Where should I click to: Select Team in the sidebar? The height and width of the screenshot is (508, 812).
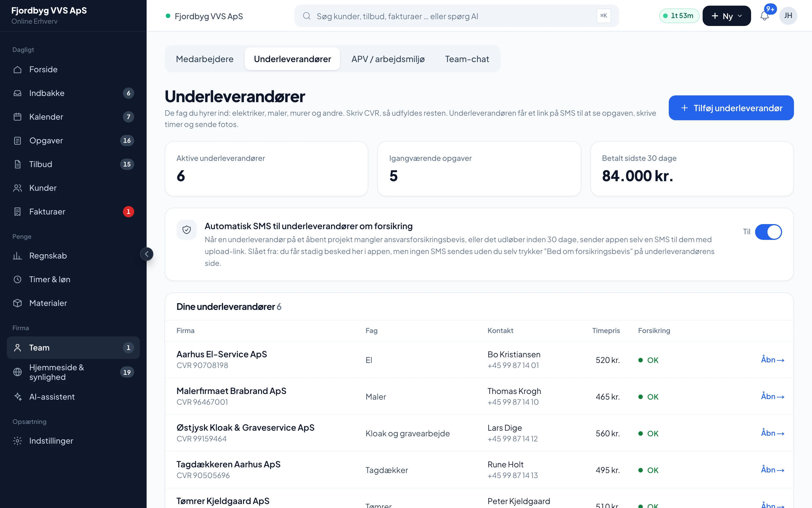tap(73, 348)
